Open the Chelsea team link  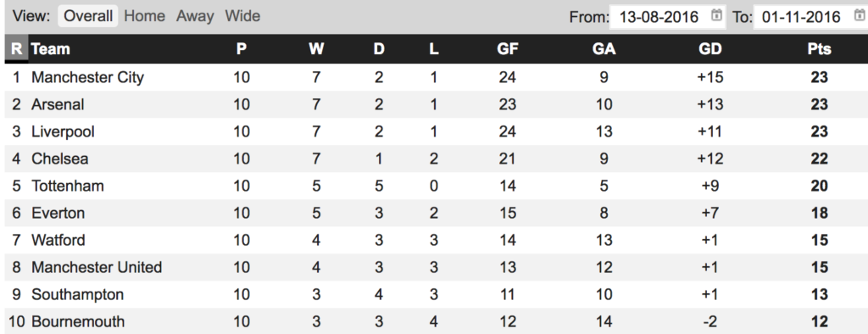(60, 159)
